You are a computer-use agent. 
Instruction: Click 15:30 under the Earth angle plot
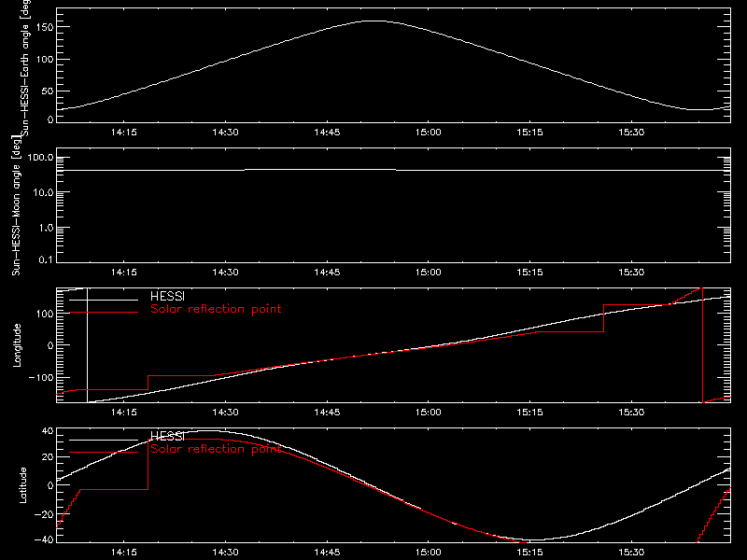pos(631,133)
